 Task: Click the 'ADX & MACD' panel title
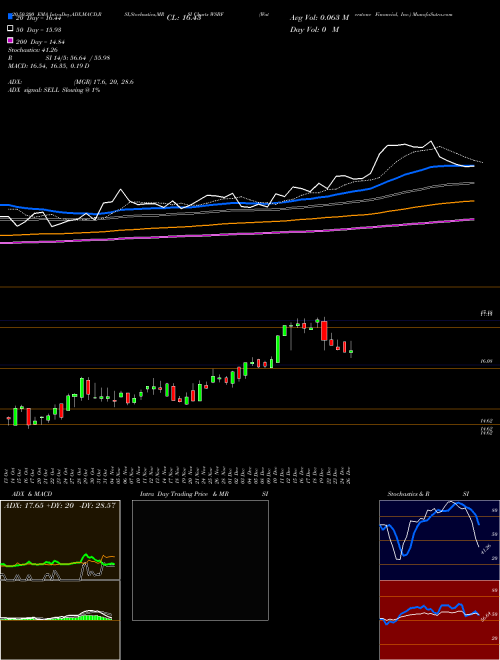tap(32, 494)
